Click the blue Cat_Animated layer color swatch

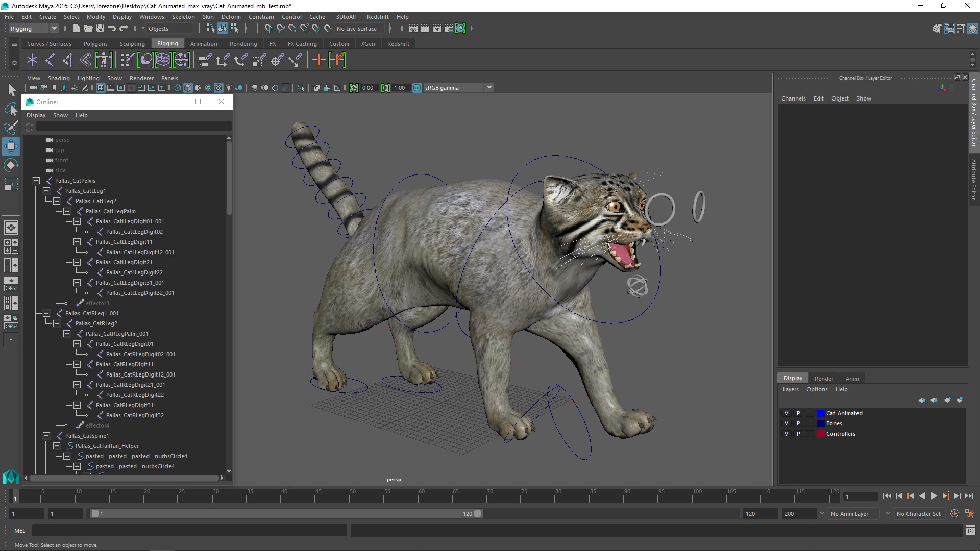tap(821, 413)
